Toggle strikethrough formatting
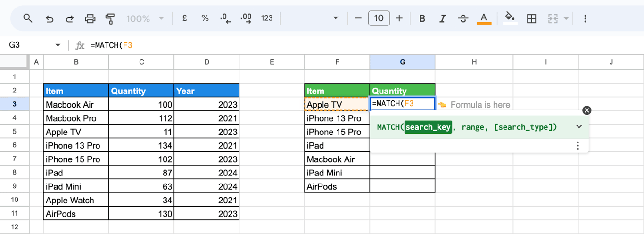 (463, 18)
